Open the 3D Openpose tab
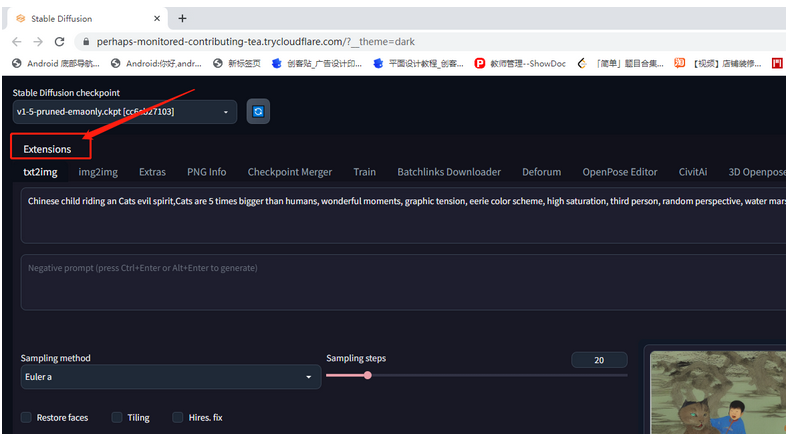 pos(756,172)
